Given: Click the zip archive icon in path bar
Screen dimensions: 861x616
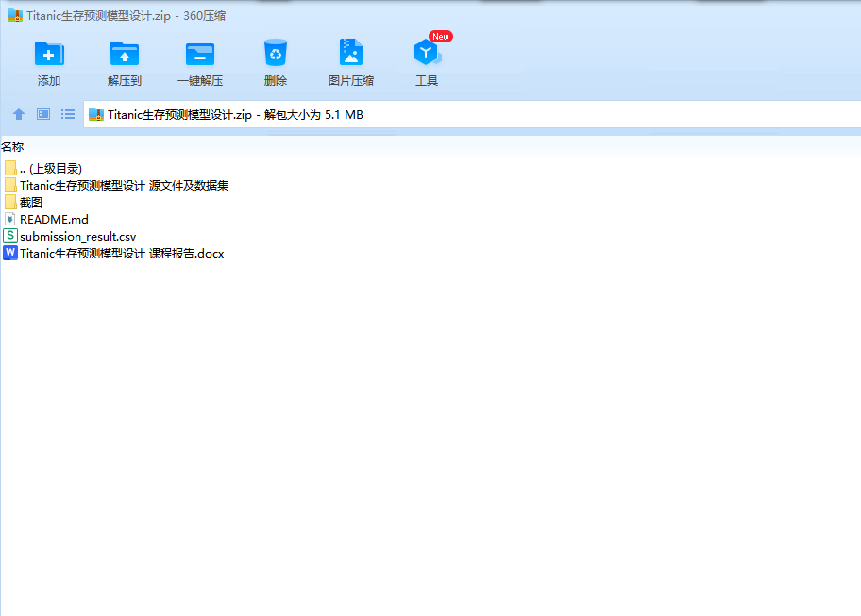Looking at the screenshot, I should pos(96,115).
